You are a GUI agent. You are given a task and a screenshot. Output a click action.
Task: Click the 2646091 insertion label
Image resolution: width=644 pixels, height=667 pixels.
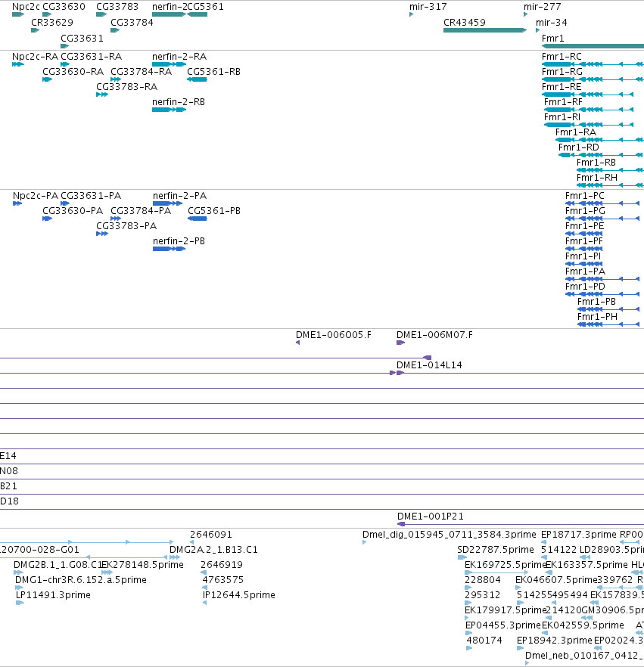(x=210, y=535)
